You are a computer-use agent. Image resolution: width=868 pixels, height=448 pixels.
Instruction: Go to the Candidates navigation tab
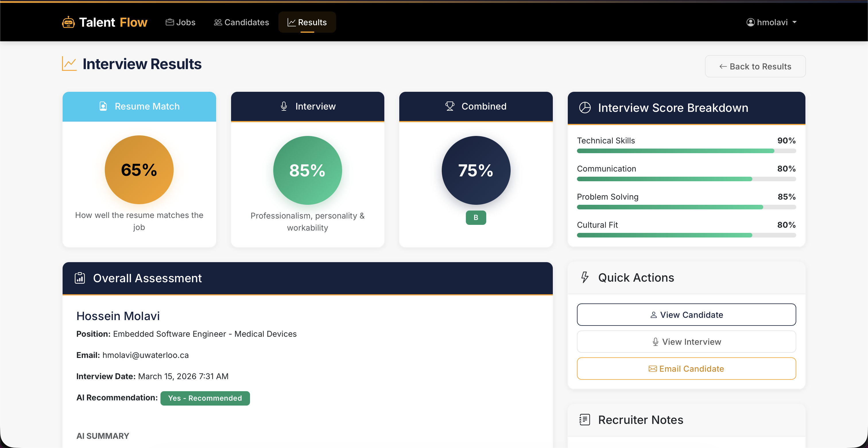pos(241,22)
